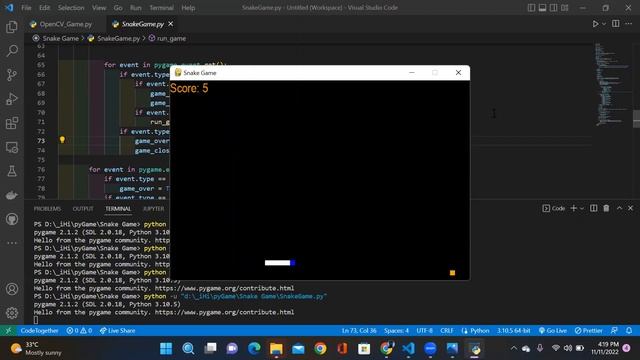Click the feedback icon in status bar
This screenshot has height=360, width=640.
pos(614,331)
